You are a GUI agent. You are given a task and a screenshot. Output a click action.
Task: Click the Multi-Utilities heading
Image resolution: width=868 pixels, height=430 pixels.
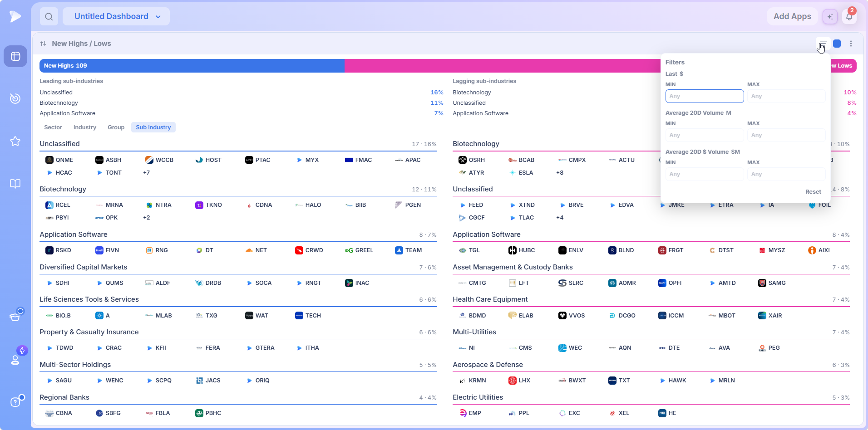[474, 332]
